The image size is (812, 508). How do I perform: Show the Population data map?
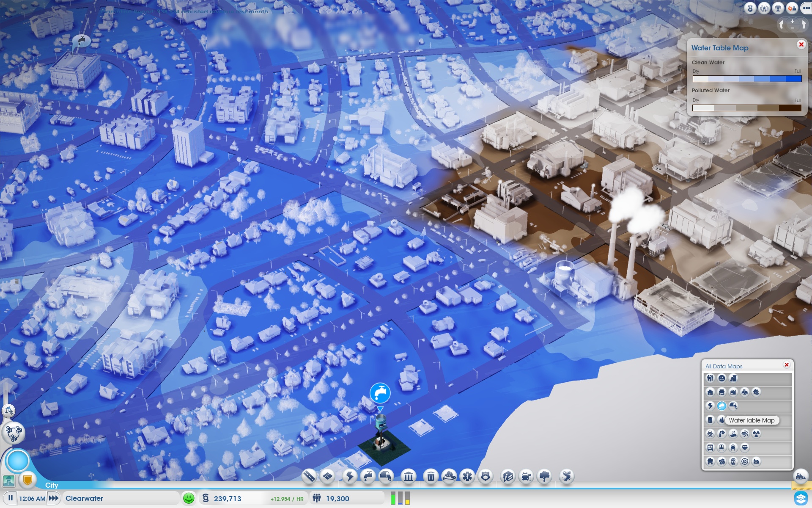(x=710, y=378)
